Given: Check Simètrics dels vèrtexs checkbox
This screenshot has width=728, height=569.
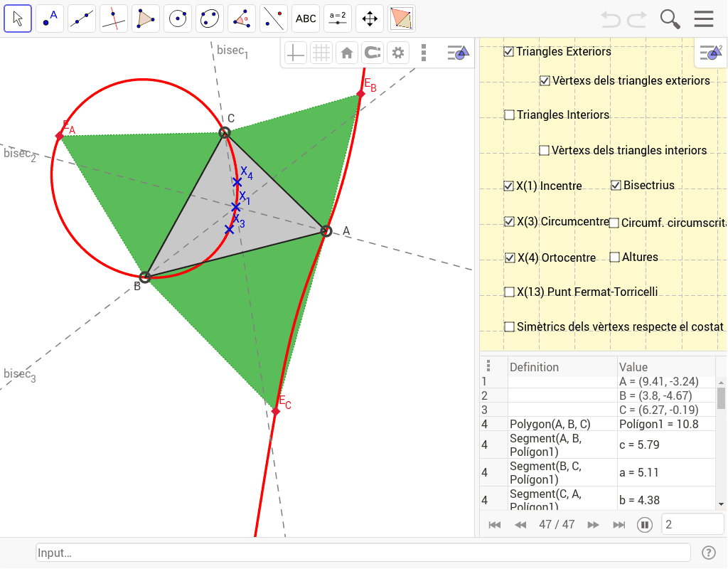Looking at the screenshot, I should [x=509, y=327].
